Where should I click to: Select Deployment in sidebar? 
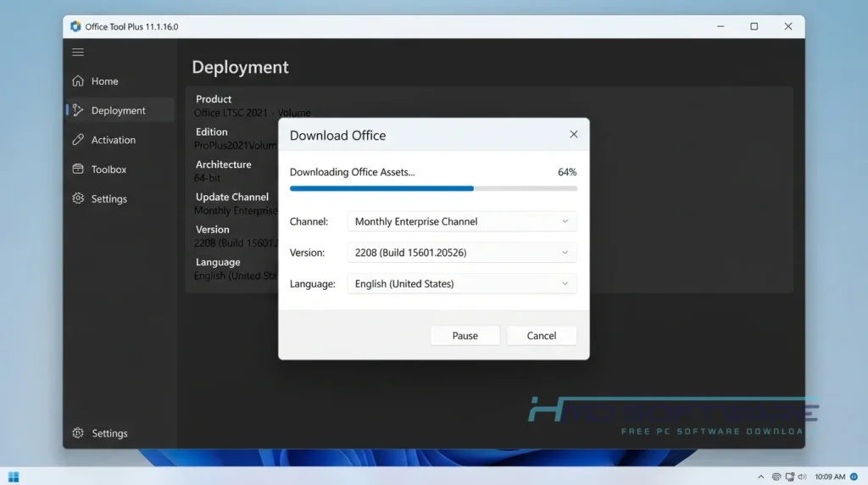pos(119,110)
